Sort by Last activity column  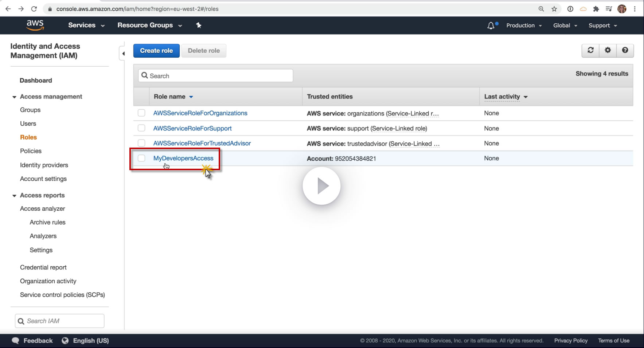click(506, 97)
